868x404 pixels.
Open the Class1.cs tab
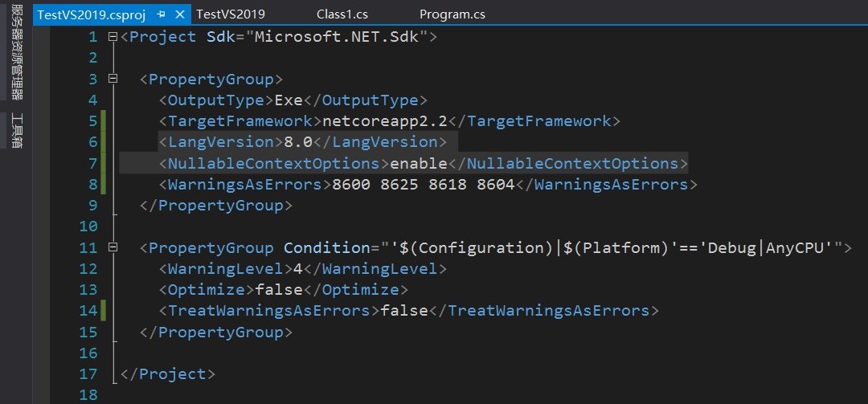tap(342, 14)
